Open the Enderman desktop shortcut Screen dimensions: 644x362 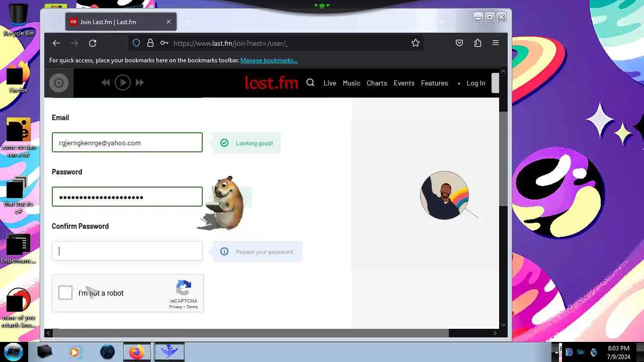[x=18, y=249]
